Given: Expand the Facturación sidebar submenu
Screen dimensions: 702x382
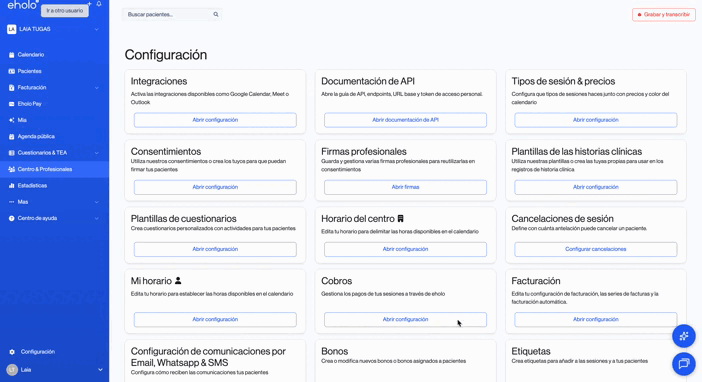Looking at the screenshot, I should click(x=97, y=87).
